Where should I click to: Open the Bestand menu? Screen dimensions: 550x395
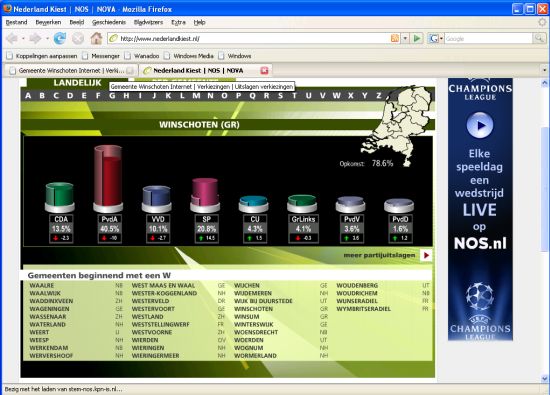16,22
